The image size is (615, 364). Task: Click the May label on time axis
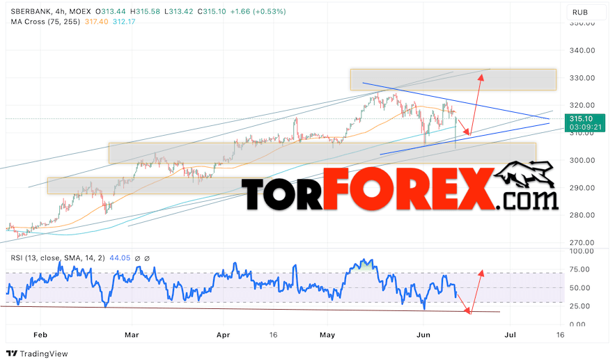(327, 335)
